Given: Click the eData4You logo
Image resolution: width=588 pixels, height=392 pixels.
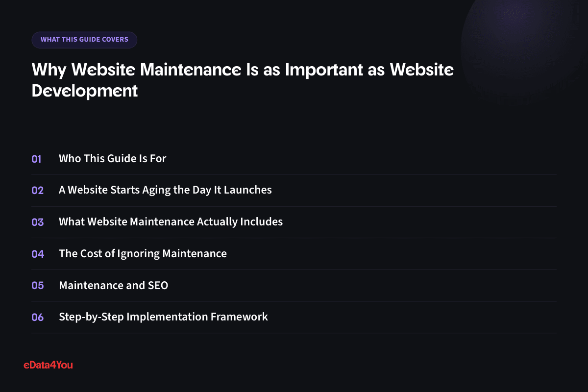Looking at the screenshot, I should (48, 365).
